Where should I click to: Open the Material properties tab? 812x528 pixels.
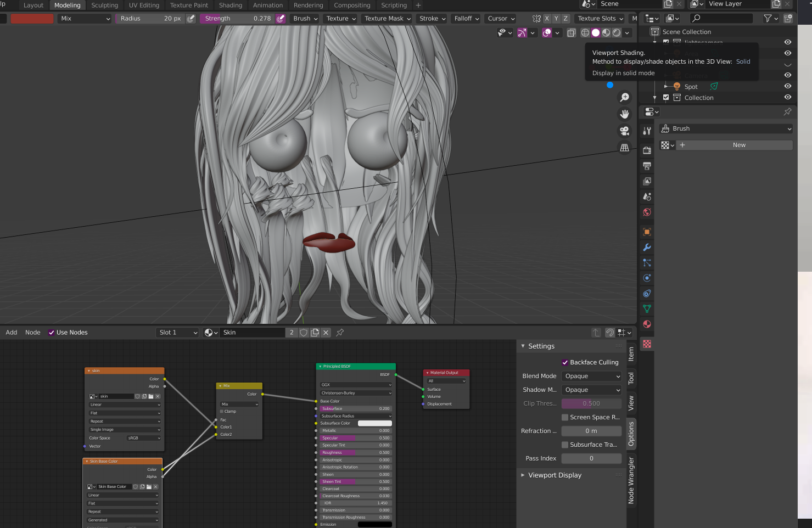pos(647,324)
